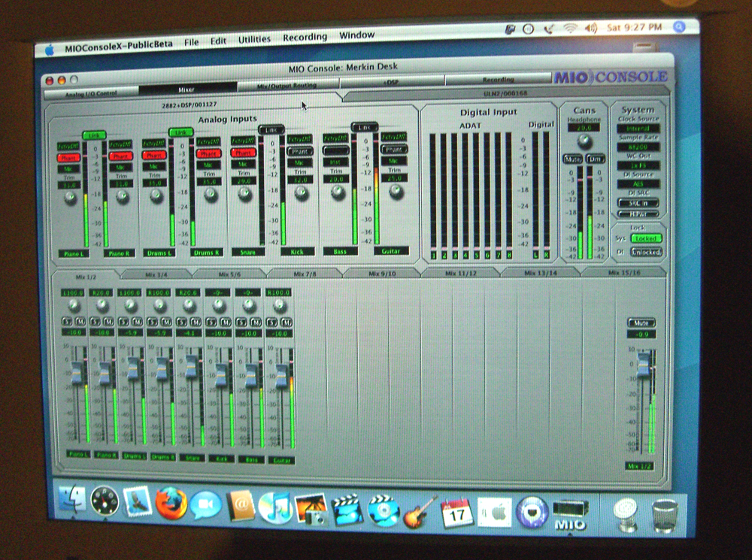This screenshot has width=752, height=560.
Task: Click the Spotlight search icon
Action: [678, 27]
